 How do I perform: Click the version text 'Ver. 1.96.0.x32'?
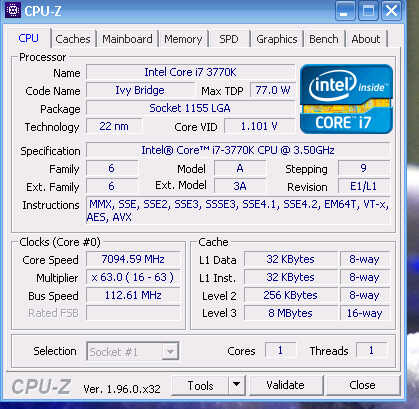(x=122, y=389)
